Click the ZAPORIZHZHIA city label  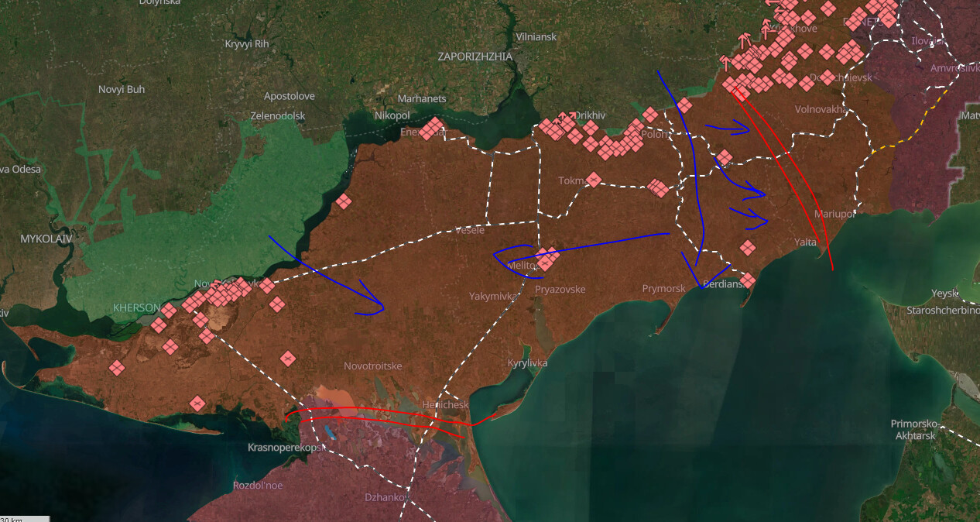475,57
